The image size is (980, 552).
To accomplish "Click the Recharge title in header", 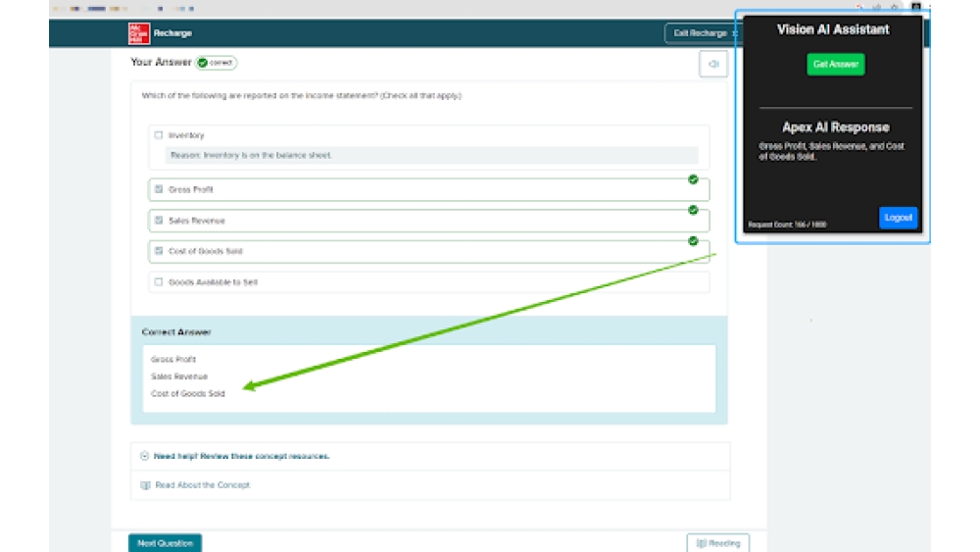I will 172,33.
